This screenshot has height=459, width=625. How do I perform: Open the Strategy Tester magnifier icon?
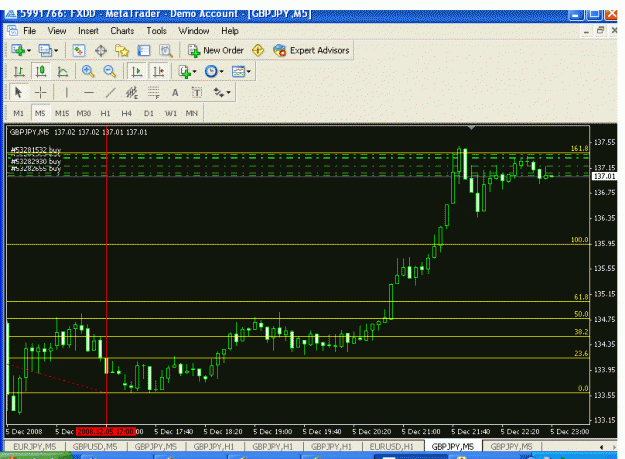click(166, 51)
